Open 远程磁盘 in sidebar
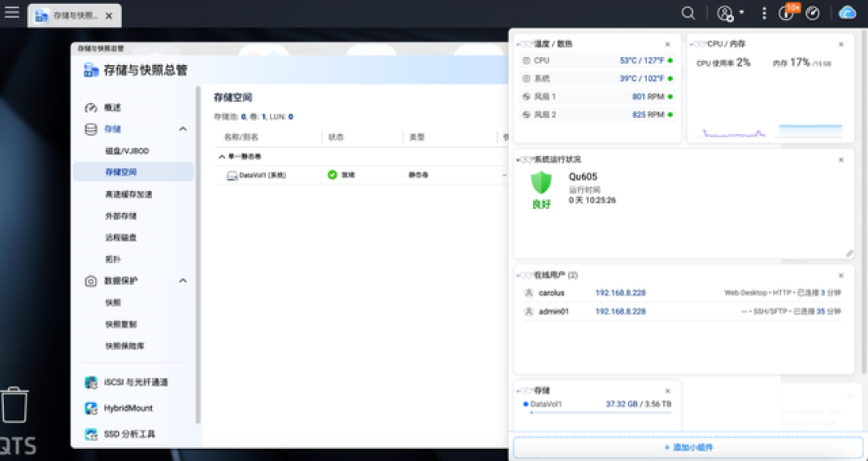Image resolution: width=868 pixels, height=461 pixels. coord(121,238)
